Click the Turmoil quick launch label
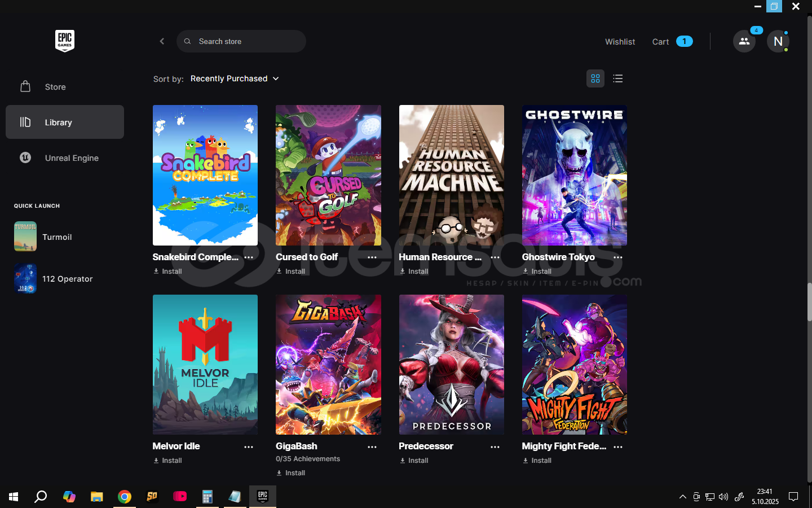 pos(57,237)
